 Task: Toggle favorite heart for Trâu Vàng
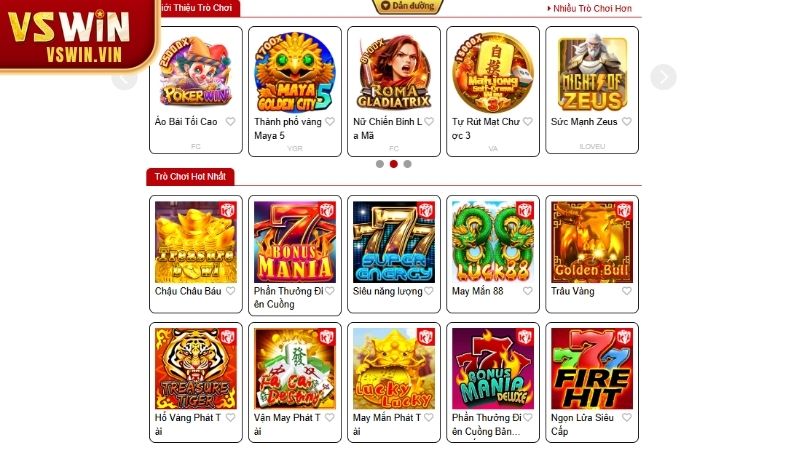[x=627, y=291]
